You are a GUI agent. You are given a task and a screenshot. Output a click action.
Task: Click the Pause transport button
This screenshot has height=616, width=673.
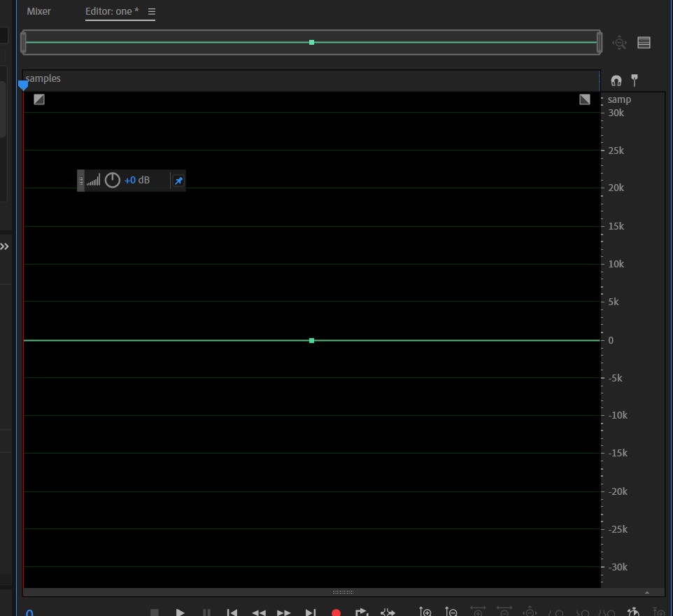point(206,612)
